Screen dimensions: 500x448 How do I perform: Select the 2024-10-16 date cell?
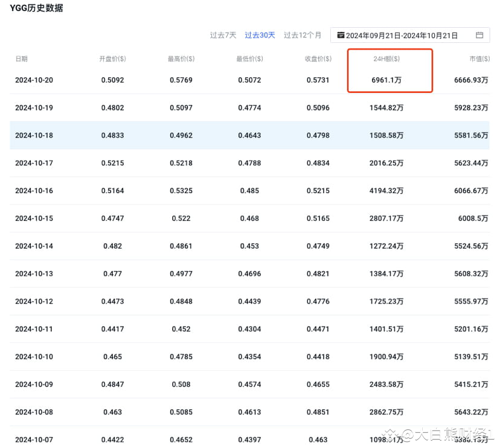pos(34,191)
